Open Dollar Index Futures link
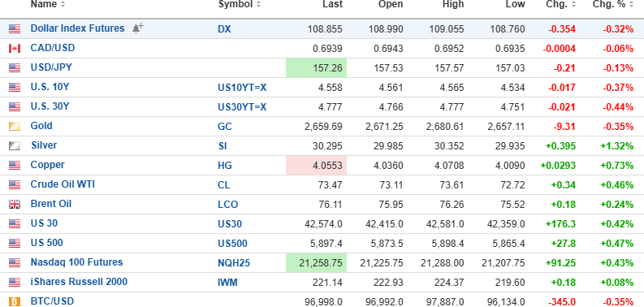 [x=77, y=28]
